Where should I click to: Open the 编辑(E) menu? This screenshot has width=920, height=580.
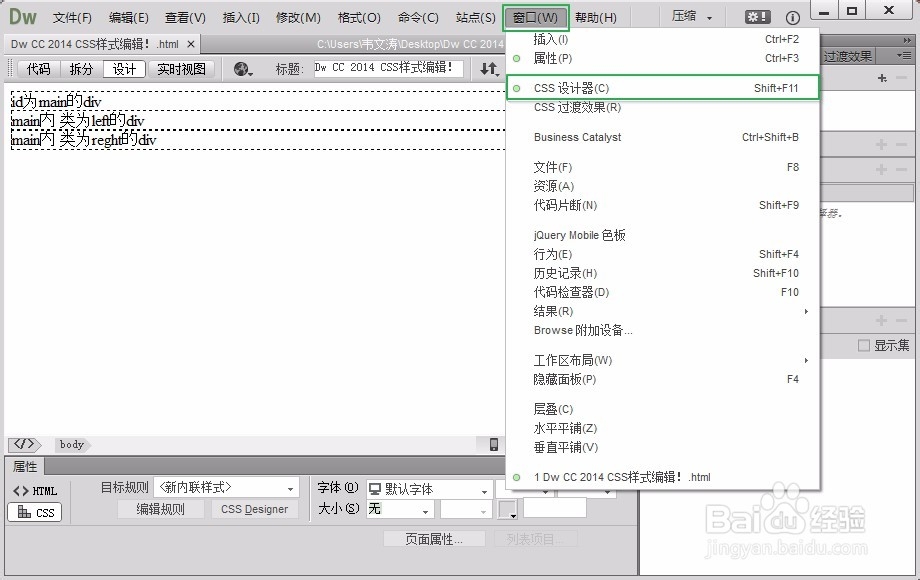(128, 18)
